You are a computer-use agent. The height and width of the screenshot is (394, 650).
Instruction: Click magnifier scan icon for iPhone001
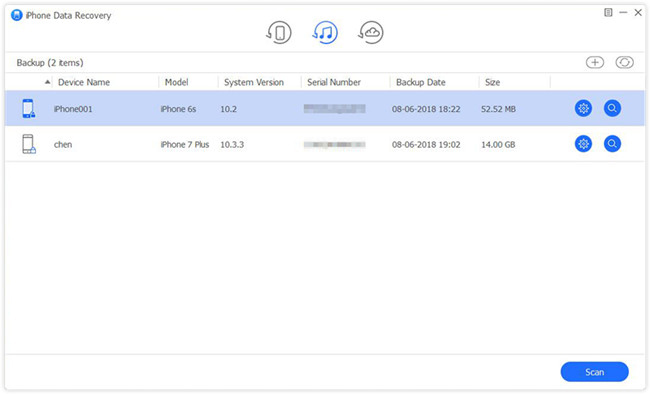(612, 109)
